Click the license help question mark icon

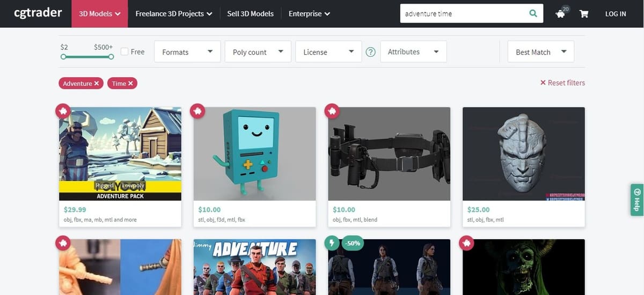370,52
